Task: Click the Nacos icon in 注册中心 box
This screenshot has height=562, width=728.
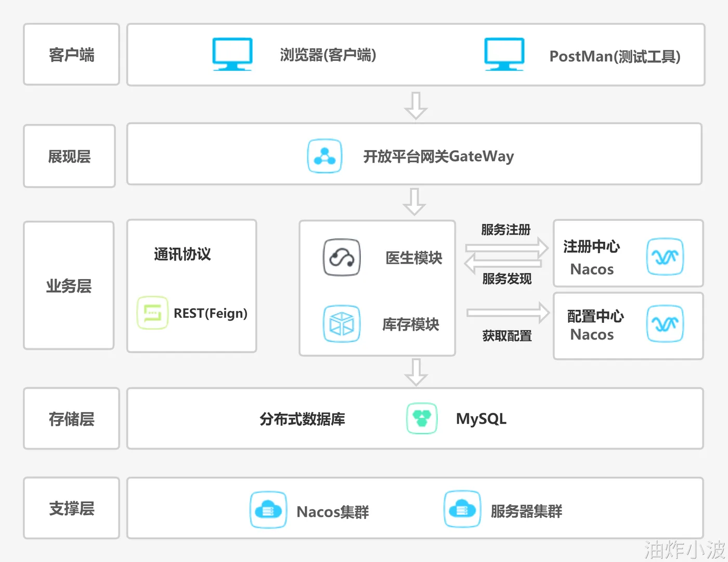Action: click(x=665, y=256)
